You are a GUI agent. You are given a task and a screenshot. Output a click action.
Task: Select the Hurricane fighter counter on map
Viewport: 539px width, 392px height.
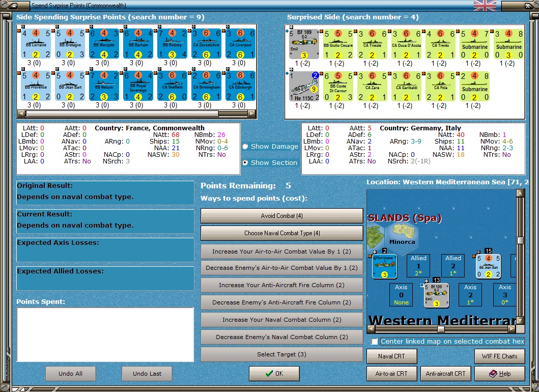(x=384, y=266)
